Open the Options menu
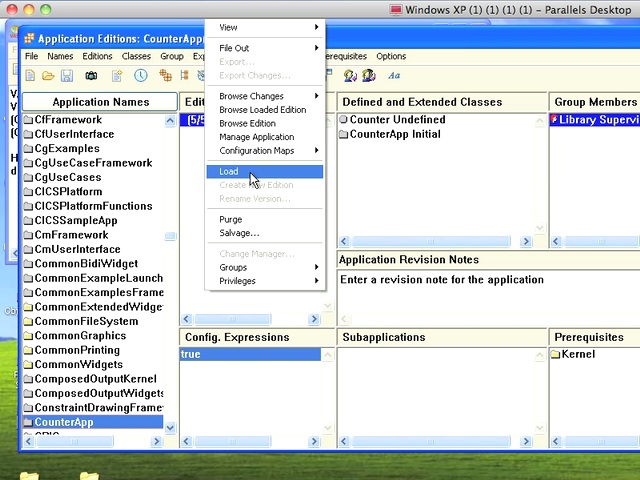 pyautogui.click(x=391, y=56)
